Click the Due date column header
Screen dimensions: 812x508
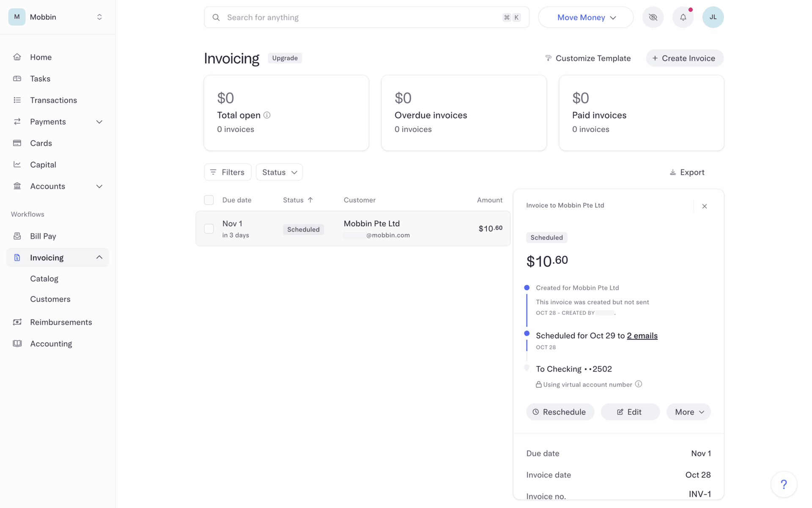(237, 200)
